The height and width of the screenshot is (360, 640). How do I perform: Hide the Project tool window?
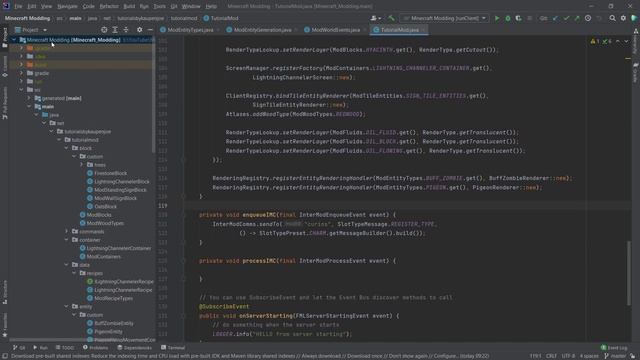coord(150,30)
